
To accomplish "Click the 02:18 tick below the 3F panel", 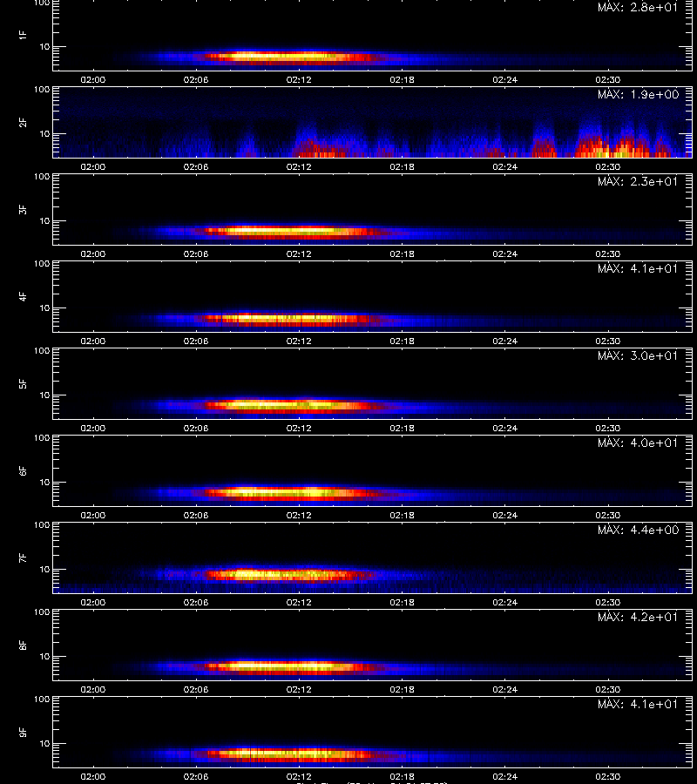I will pos(402,254).
